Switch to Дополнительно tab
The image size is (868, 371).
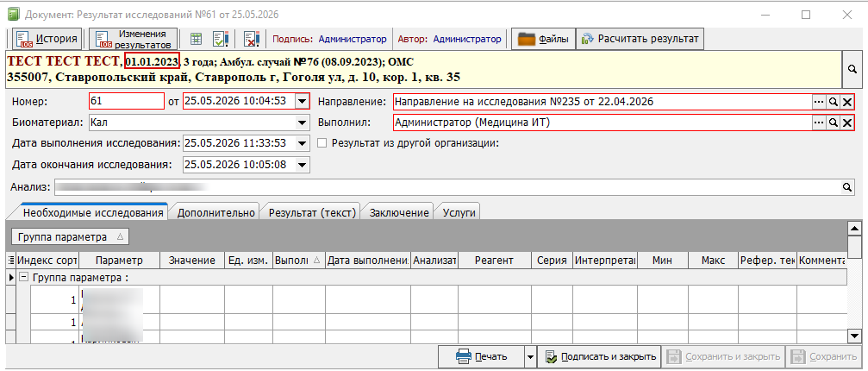point(215,212)
